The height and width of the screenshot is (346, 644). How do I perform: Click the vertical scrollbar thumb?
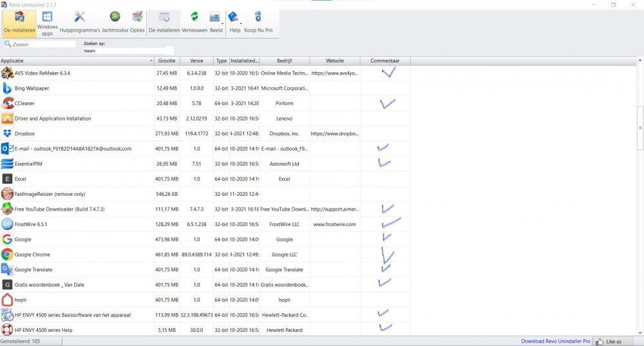point(640,128)
